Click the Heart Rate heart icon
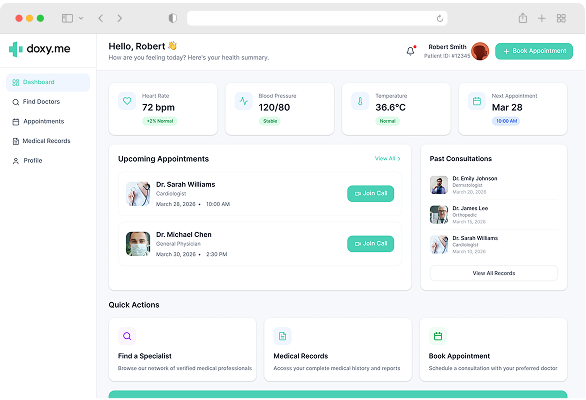 (127, 101)
